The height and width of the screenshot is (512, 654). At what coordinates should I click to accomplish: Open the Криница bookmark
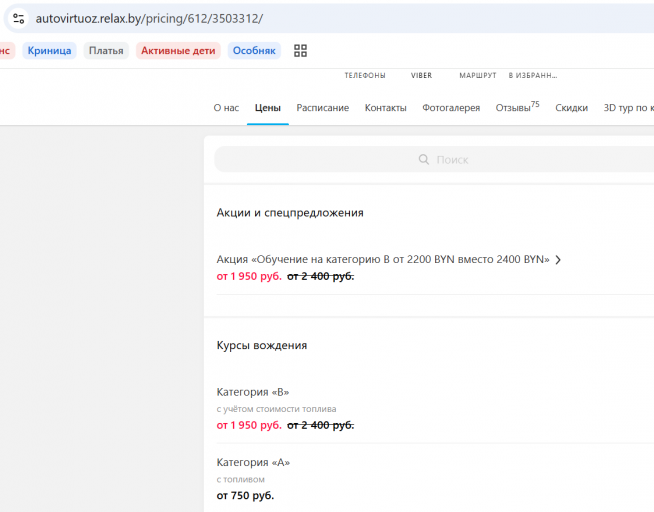tap(49, 50)
